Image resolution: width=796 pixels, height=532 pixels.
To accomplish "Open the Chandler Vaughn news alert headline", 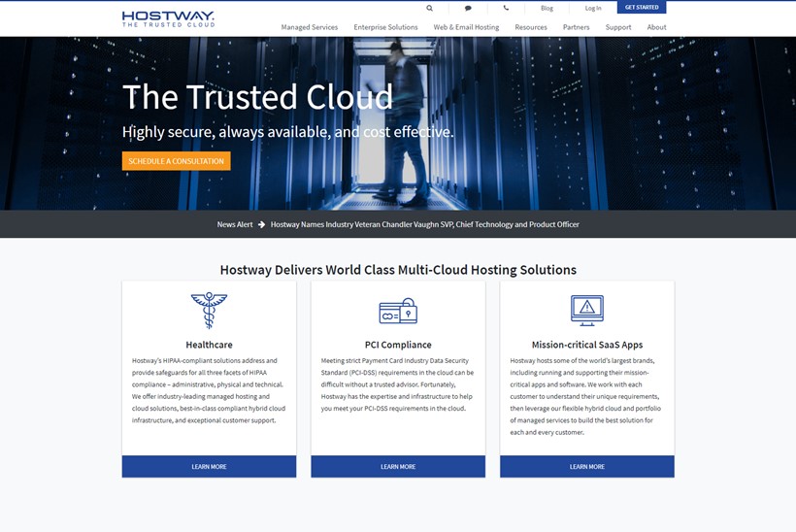I will pyautogui.click(x=425, y=224).
